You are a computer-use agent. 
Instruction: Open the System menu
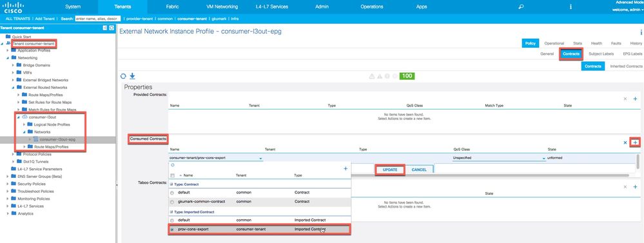click(73, 6)
